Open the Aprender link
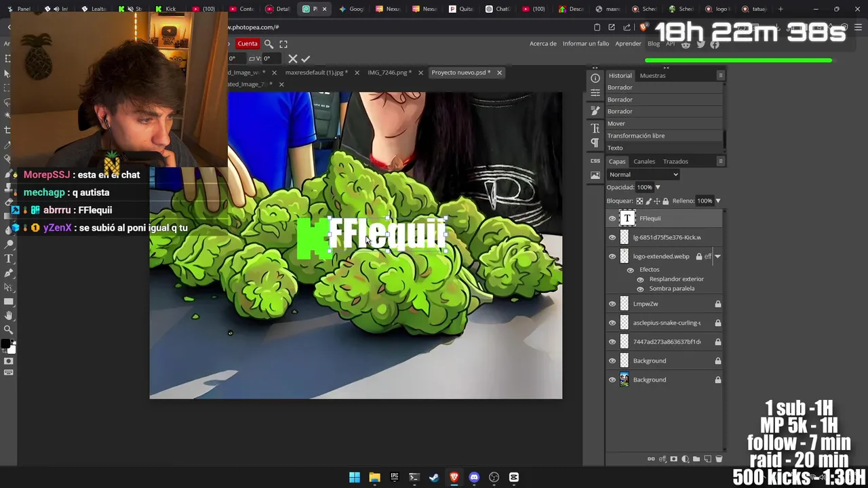The image size is (868, 488). (x=628, y=43)
